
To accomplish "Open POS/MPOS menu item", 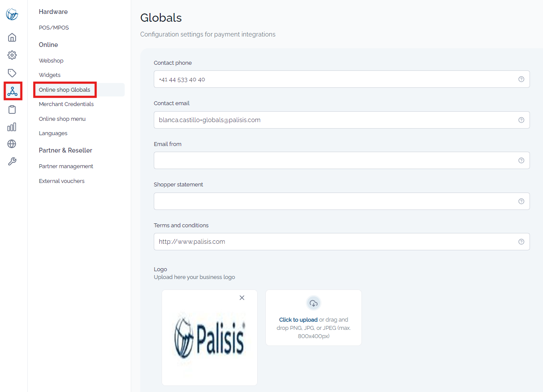I will pyautogui.click(x=54, y=28).
